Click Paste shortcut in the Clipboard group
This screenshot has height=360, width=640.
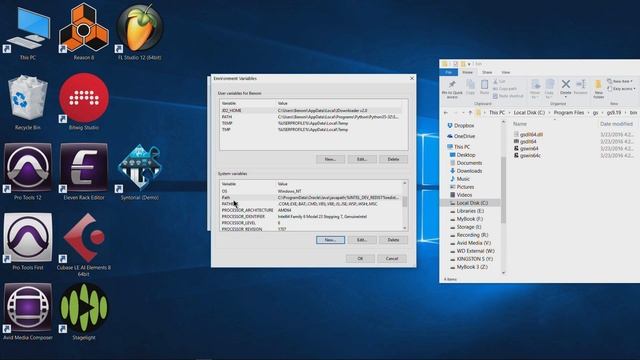pos(508,96)
